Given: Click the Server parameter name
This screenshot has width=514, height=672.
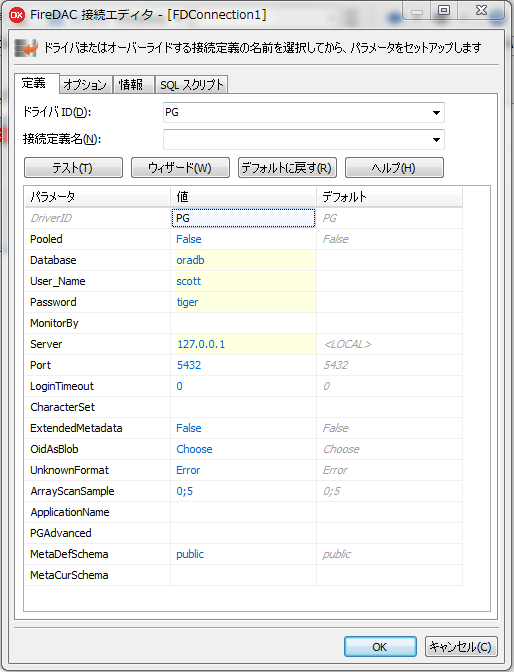Looking at the screenshot, I should (x=46, y=344).
